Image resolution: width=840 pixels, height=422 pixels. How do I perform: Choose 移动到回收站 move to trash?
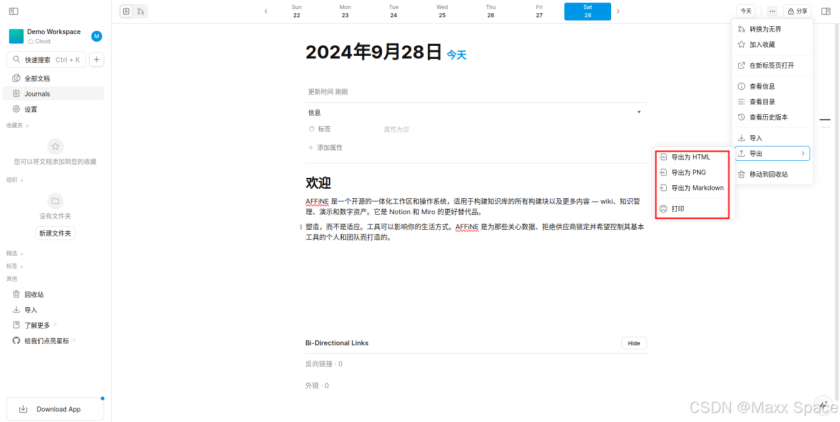772,175
